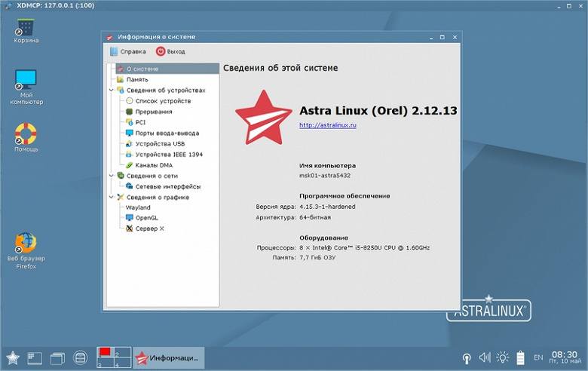588x371 pixels.
Task: Collapse the Сведения о графике branch
Action: tap(112, 197)
